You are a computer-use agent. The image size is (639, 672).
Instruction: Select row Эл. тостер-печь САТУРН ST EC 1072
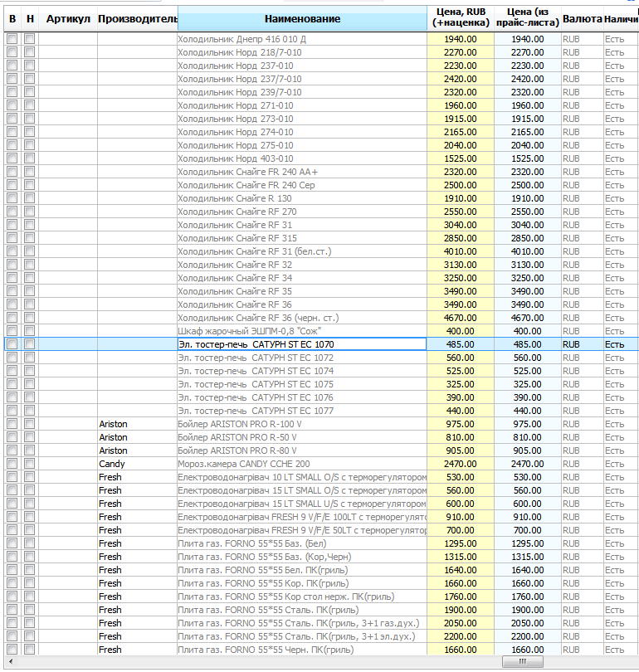click(x=321, y=358)
